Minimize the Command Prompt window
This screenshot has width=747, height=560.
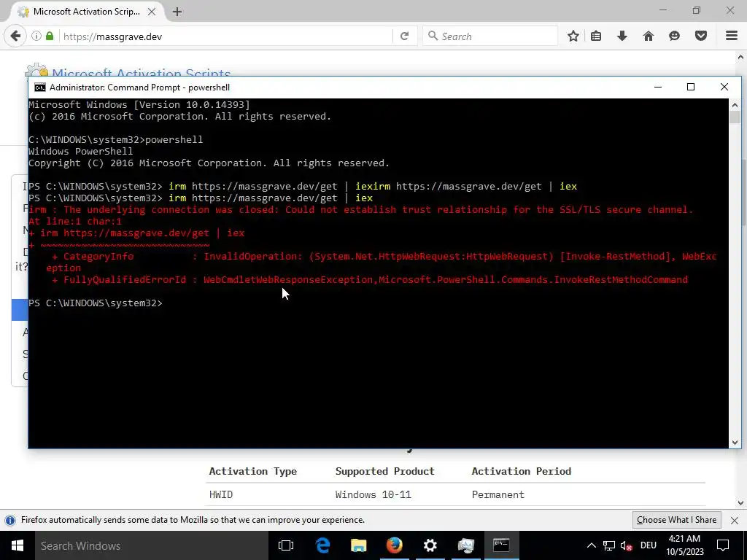point(658,87)
